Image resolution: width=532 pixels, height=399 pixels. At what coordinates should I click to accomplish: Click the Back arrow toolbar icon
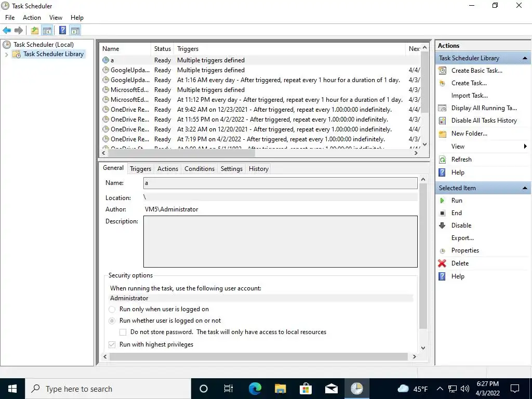7,31
